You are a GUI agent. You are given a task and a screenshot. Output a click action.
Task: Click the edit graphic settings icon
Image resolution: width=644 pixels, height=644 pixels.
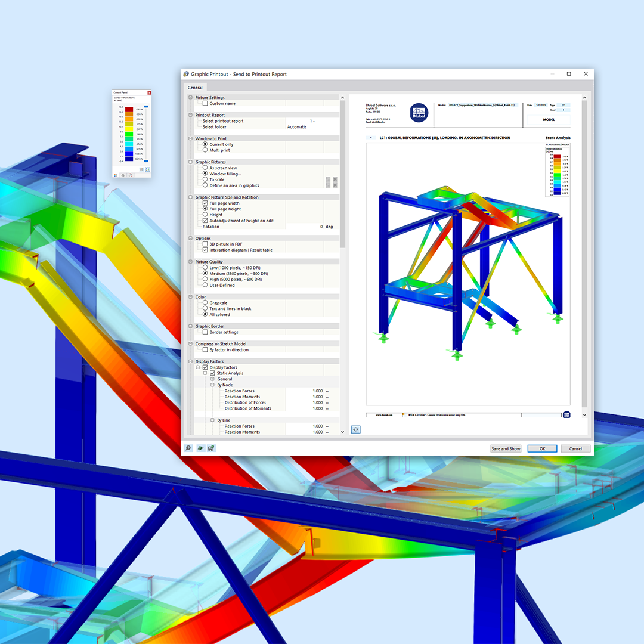click(211, 448)
